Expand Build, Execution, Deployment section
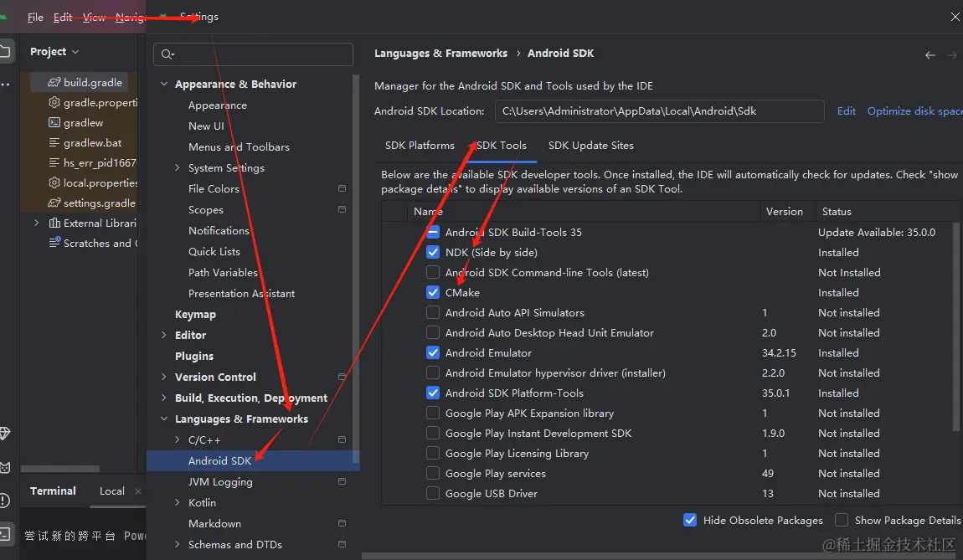963x560 pixels. click(164, 398)
